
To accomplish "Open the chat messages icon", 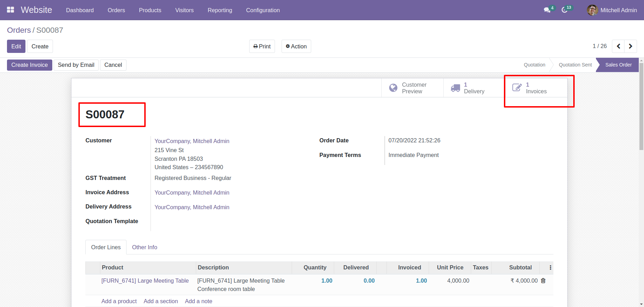I will (547, 10).
